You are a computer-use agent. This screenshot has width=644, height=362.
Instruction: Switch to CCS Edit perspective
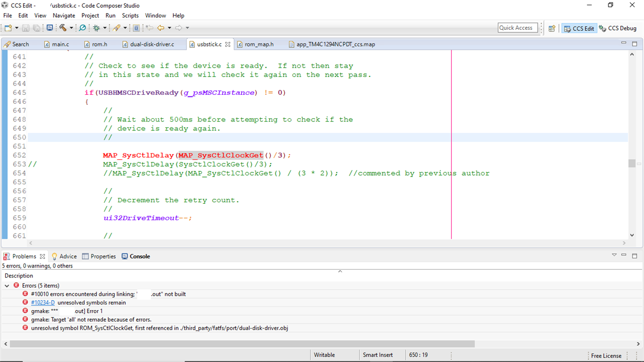coord(579,28)
